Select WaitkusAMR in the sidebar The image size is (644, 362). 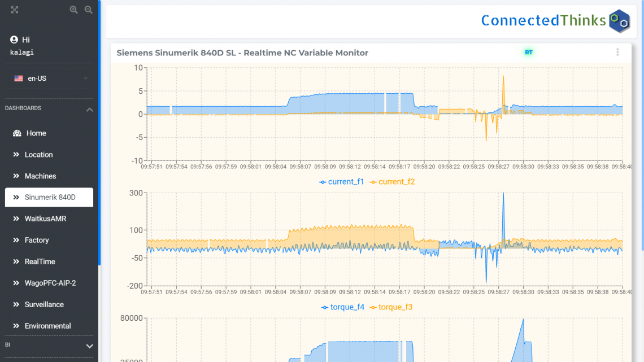[45, 219]
